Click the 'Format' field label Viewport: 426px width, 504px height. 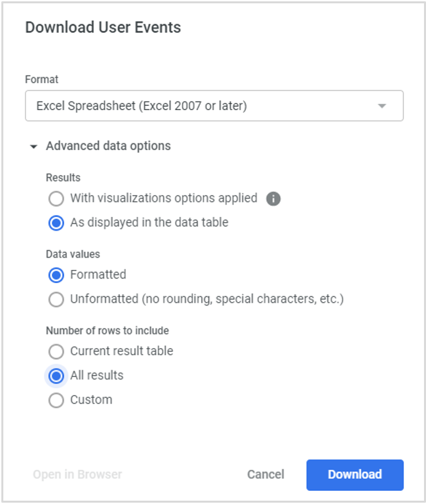click(41, 79)
